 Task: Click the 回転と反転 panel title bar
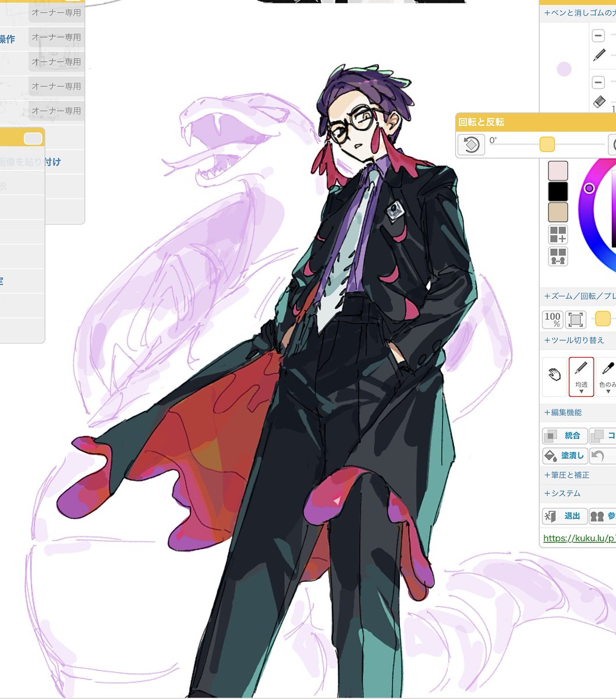(x=536, y=122)
